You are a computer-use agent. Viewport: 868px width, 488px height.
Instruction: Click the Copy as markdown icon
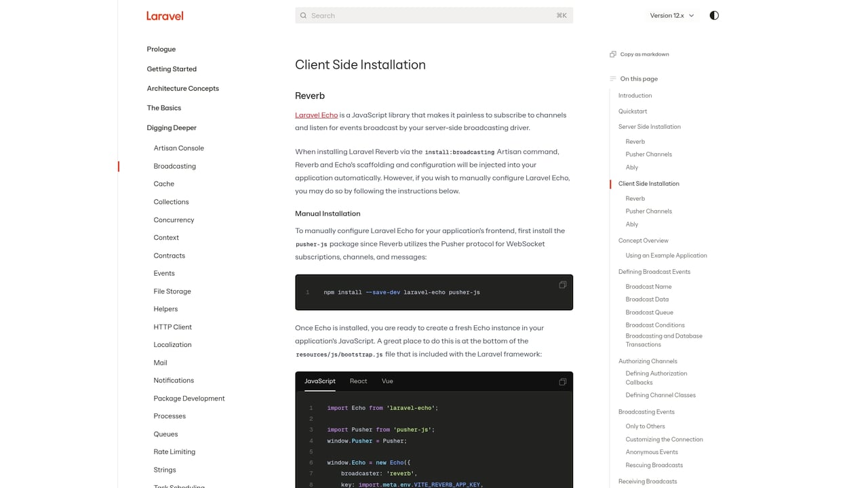pyautogui.click(x=612, y=54)
